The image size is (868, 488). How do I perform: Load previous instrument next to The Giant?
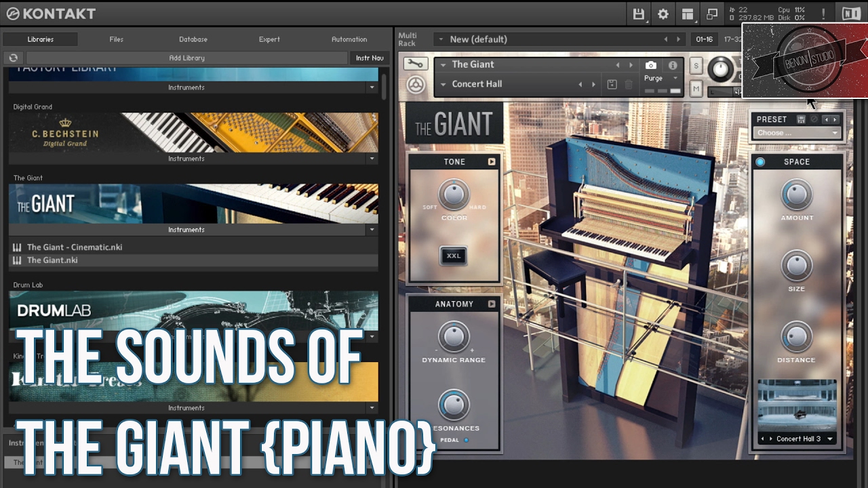click(617, 65)
